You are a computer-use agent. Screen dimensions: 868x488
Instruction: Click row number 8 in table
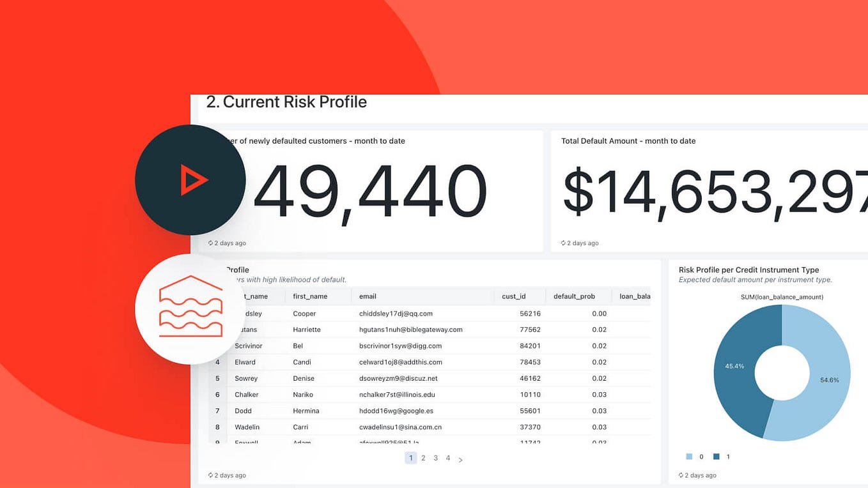217,427
